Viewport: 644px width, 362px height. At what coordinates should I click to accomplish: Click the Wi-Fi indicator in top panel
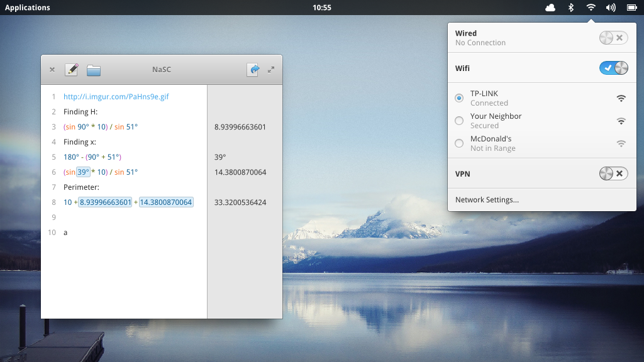coord(591,8)
